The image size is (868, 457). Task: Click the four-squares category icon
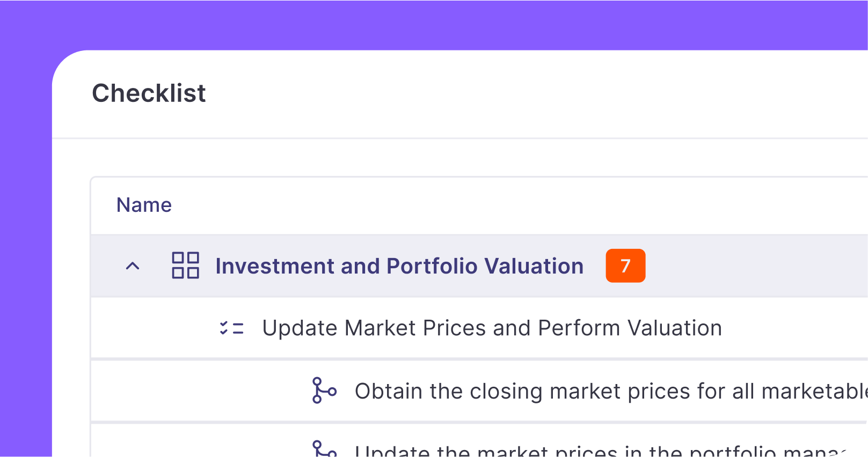click(x=185, y=266)
